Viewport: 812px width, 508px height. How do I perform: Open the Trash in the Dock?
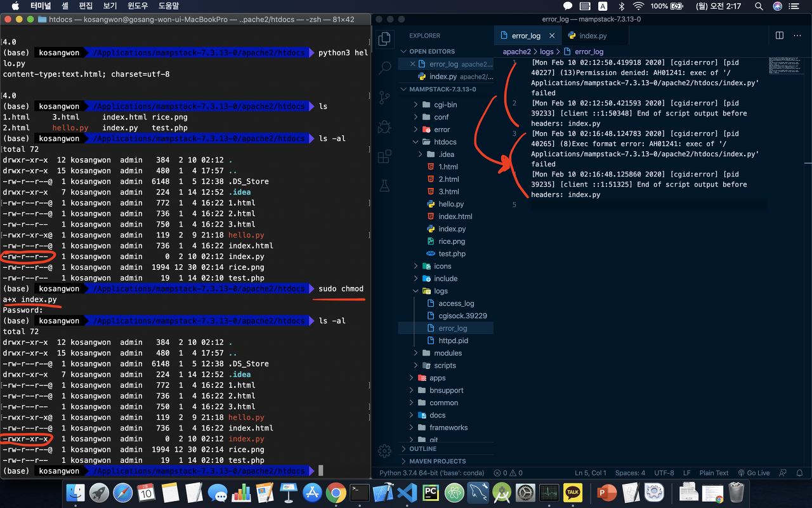[736, 493]
